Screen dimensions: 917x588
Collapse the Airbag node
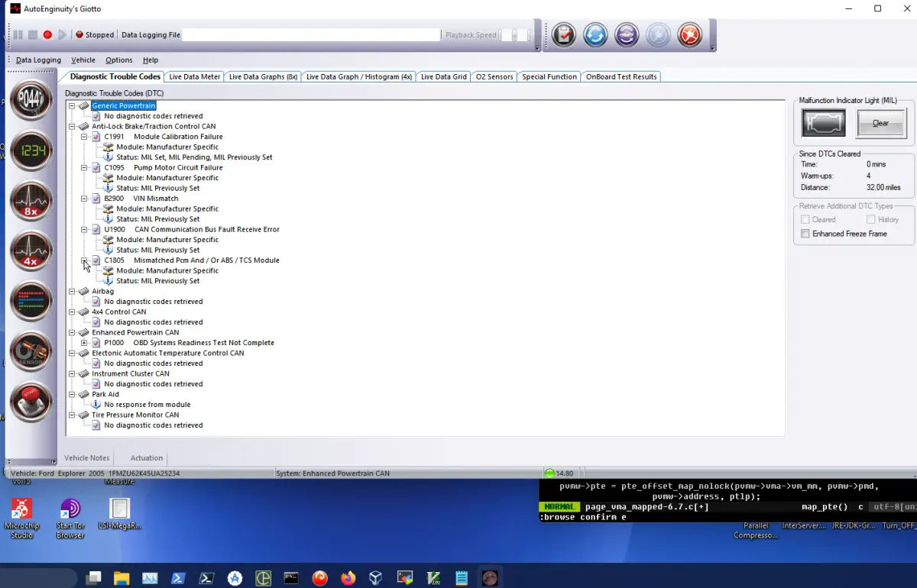(72, 291)
